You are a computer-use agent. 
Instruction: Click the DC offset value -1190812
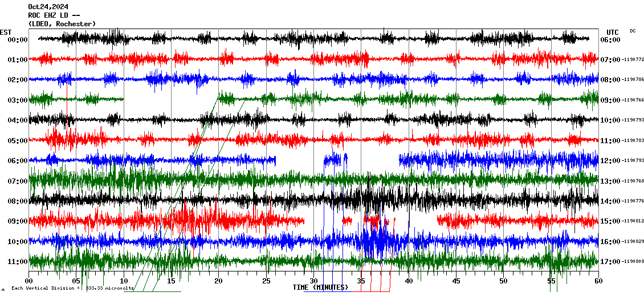pos(632,222)
